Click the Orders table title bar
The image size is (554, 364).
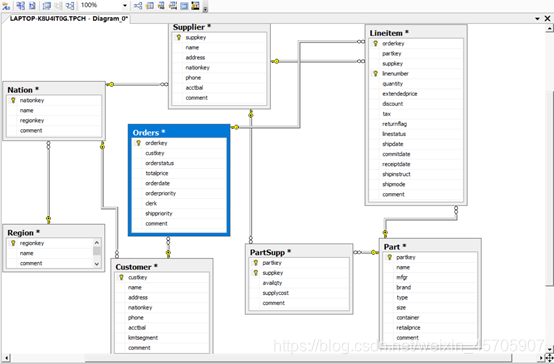pyautogui.click(x=179, y=133)
